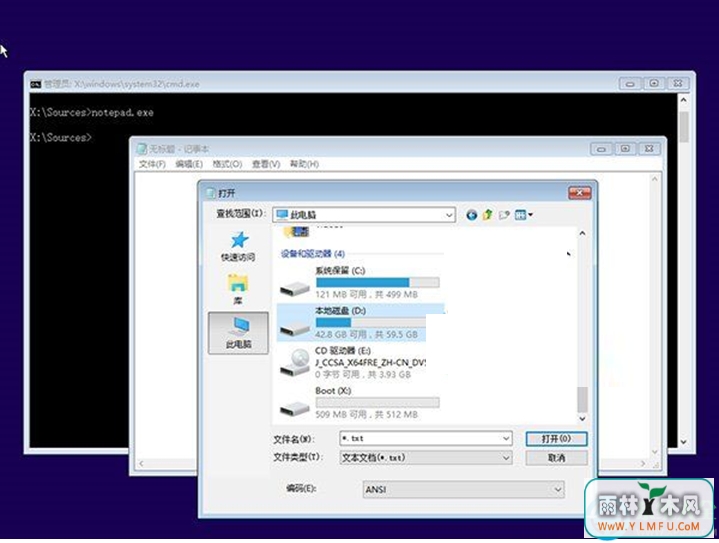Click text "509 MB 可用，共 512 MB"
The height and width of the screenshot is (543, 719).
click(366, 415)
